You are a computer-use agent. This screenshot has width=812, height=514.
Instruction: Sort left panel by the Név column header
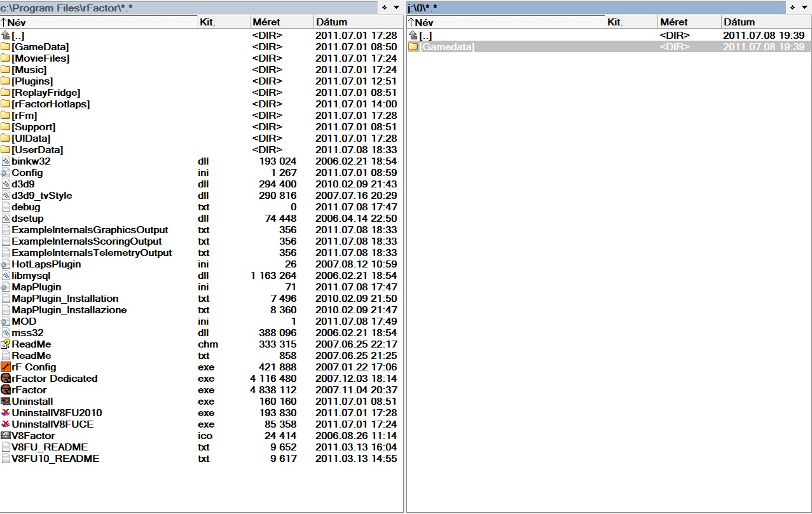99,22
